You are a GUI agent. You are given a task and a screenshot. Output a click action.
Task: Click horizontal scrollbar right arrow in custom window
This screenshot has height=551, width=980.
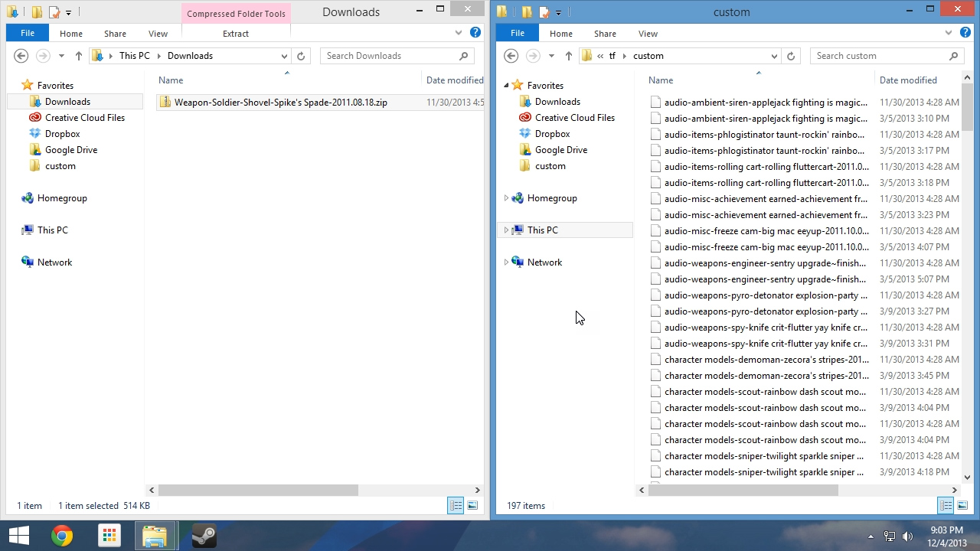point(955,490)
